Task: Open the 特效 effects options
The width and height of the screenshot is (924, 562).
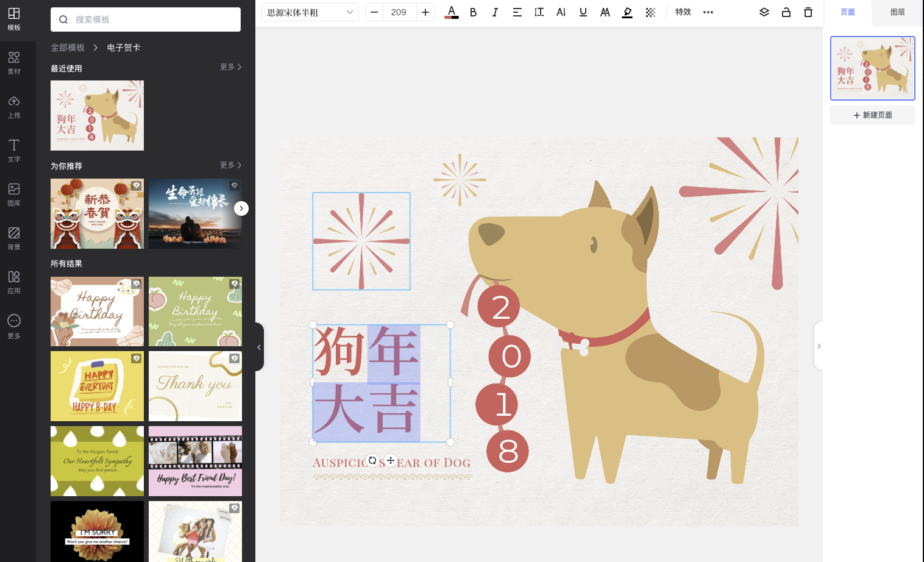Action: click(683, 12)
